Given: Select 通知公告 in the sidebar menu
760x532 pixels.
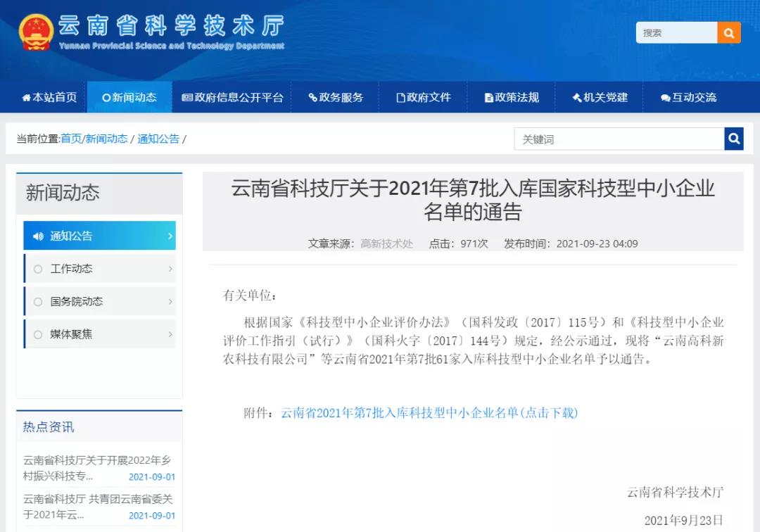Looking at the screenshot, I should 100,236.
